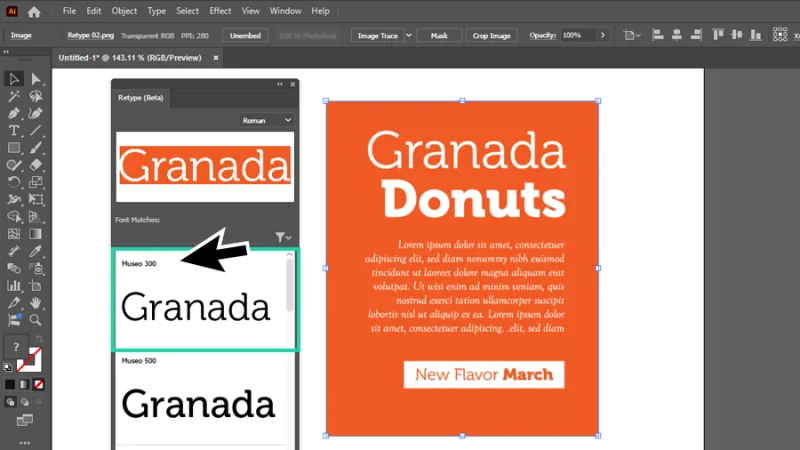Select the Rotate tool

pos(14,182)
